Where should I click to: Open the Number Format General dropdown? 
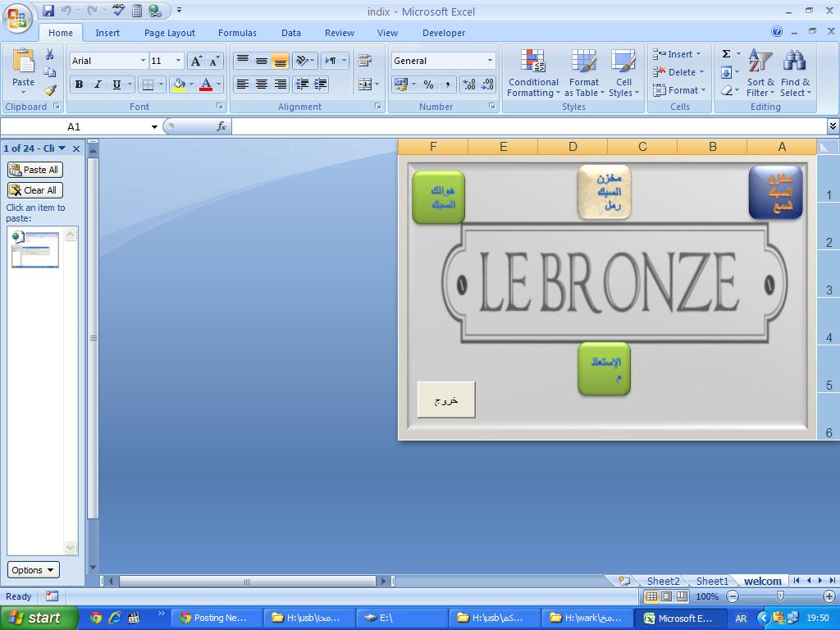point(490,61)
